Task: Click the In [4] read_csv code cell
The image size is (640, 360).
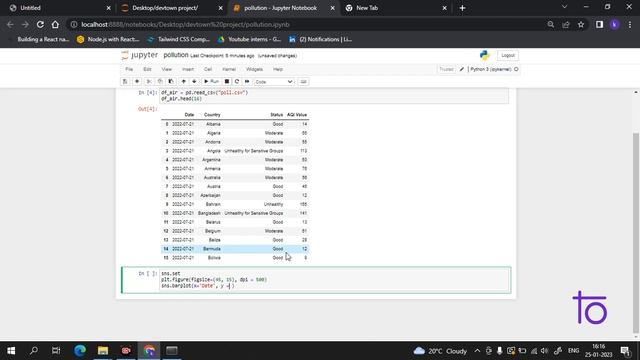Action: (x=334, y=96)
